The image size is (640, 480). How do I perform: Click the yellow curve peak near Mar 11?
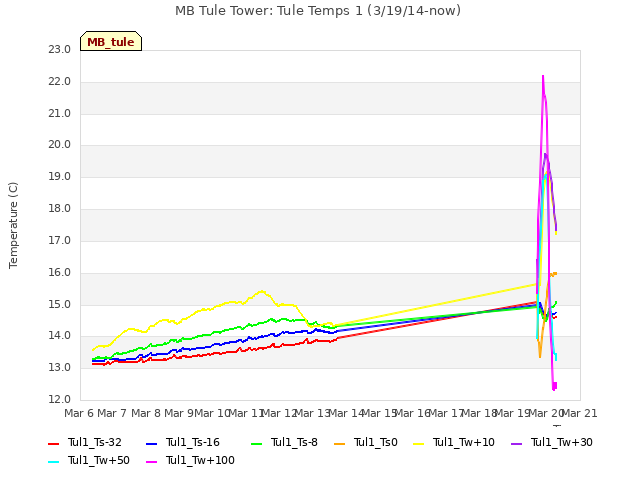pyautogui.click(x=262, y=291)
